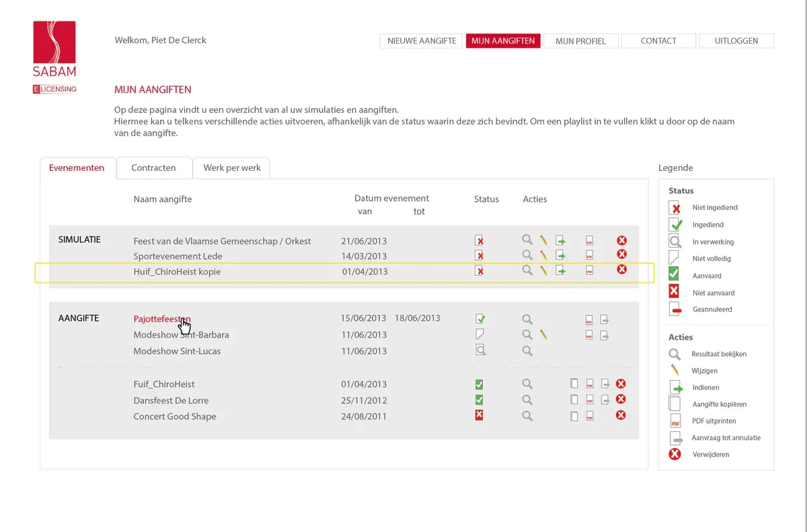Screen dimensions: 807x532
Task: View result of Modeshow Sint-Barbara
Action: (x=527, y=334)
